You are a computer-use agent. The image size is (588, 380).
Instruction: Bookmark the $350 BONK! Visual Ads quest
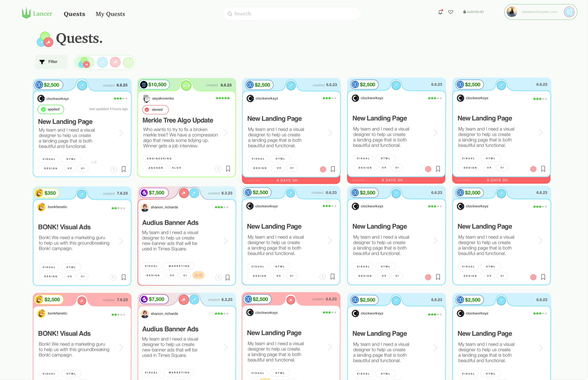point(124,277)
